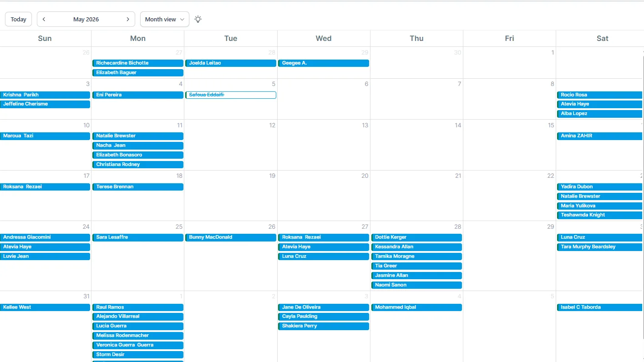Viewport: 644px width, 362px height.
Task: Open the Elizabeth Bonasoro event
Action: pos(138,155)
